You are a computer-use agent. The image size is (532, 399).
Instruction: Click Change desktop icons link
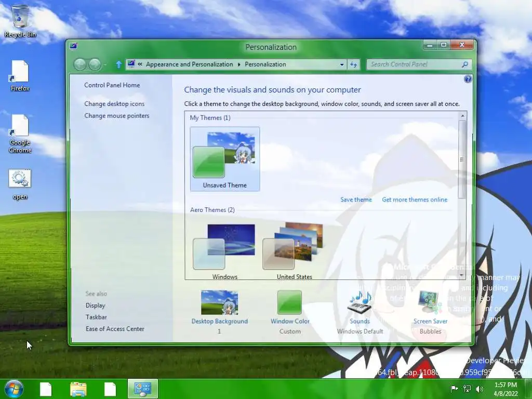pyautogui.click(x=114, y=104)
